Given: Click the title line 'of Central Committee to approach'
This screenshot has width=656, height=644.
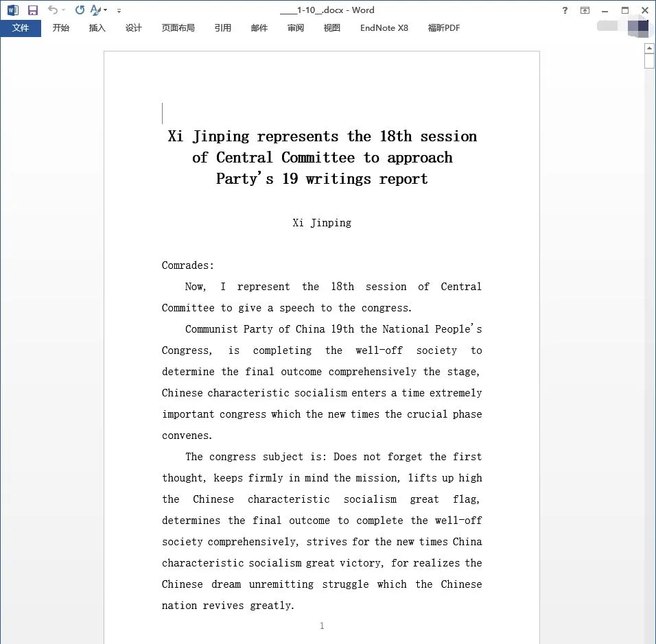Looking at the screenshot, I should coord(322,158).
